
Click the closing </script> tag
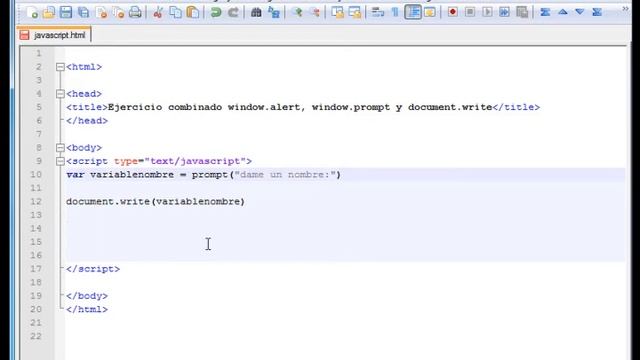(93, 269)
